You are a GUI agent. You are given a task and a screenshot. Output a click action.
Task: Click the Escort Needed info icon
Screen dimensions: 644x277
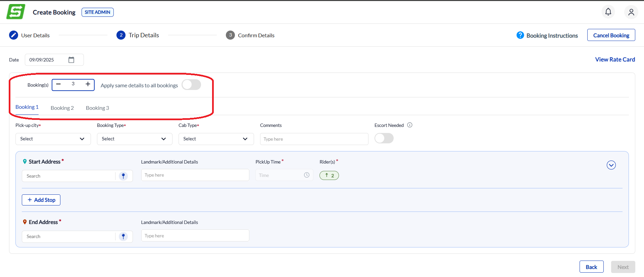point(410,125)
